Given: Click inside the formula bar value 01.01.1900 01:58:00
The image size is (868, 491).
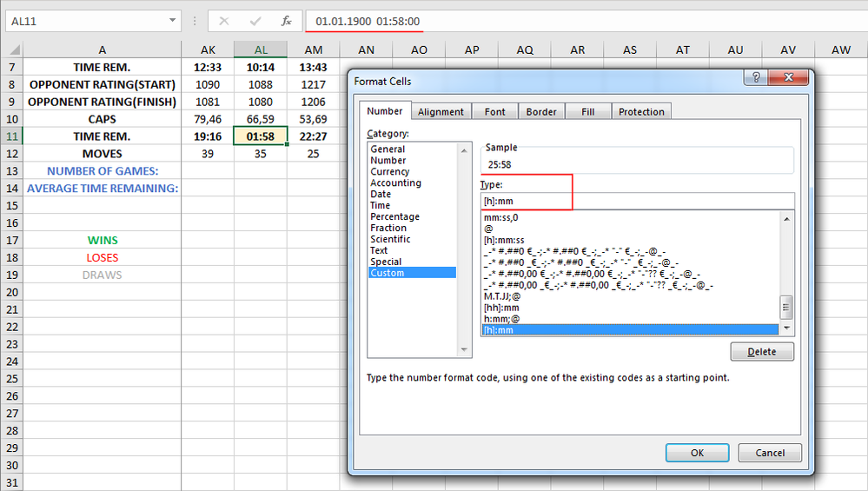Looking at the screenshot, I should coord(368,21).
